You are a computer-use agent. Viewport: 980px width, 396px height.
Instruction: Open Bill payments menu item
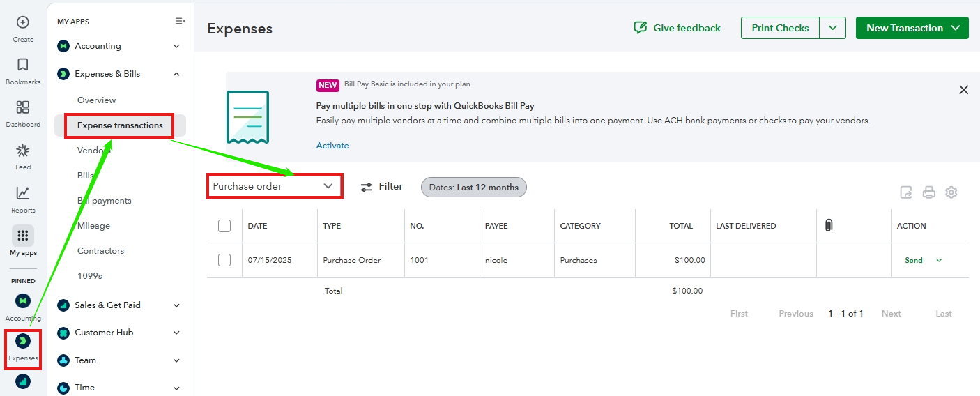pyautogui.click(x=105, y=201)
